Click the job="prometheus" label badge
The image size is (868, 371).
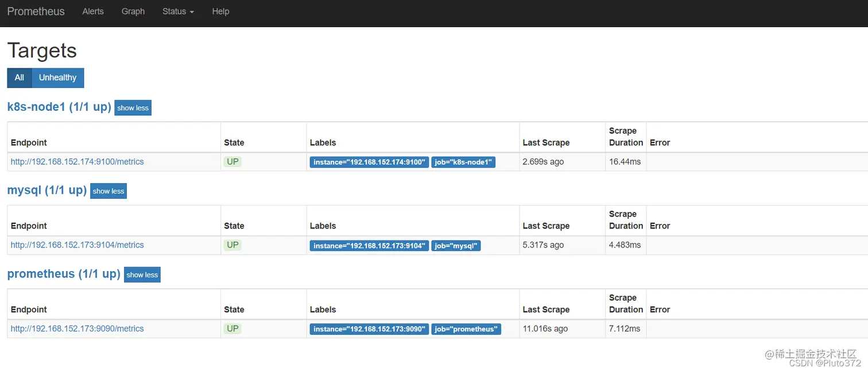466,329
